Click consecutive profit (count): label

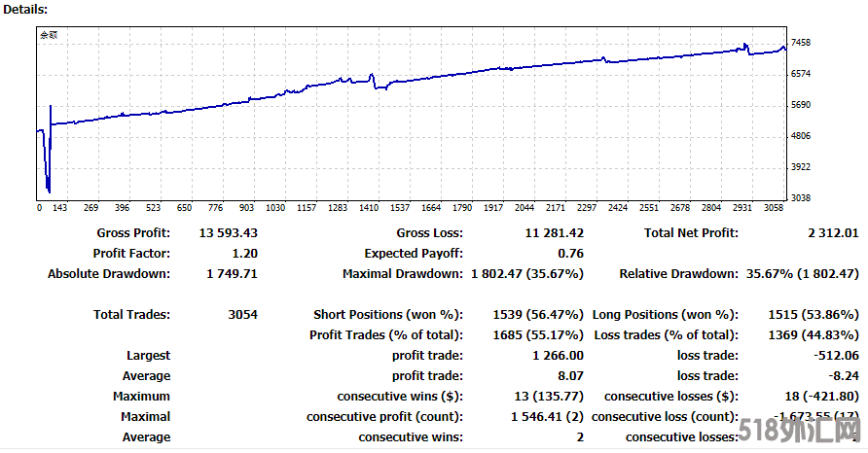point(384,417)
